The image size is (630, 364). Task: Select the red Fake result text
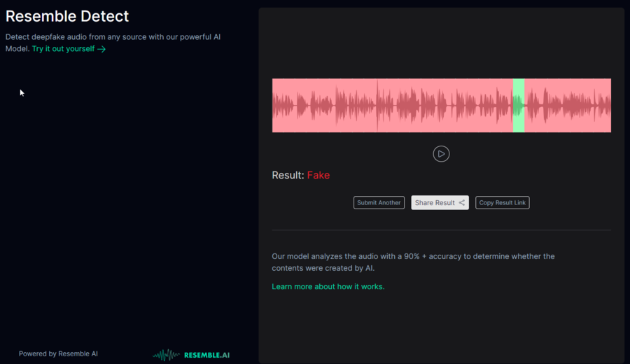pyautogui.click(x=318, y=175)
